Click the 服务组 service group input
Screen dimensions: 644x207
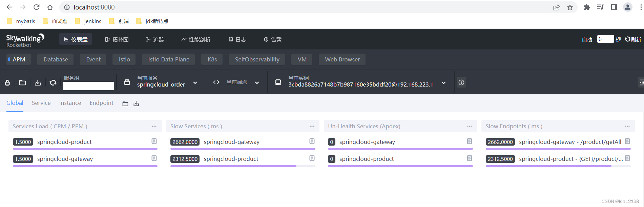[x=88, y=86]
